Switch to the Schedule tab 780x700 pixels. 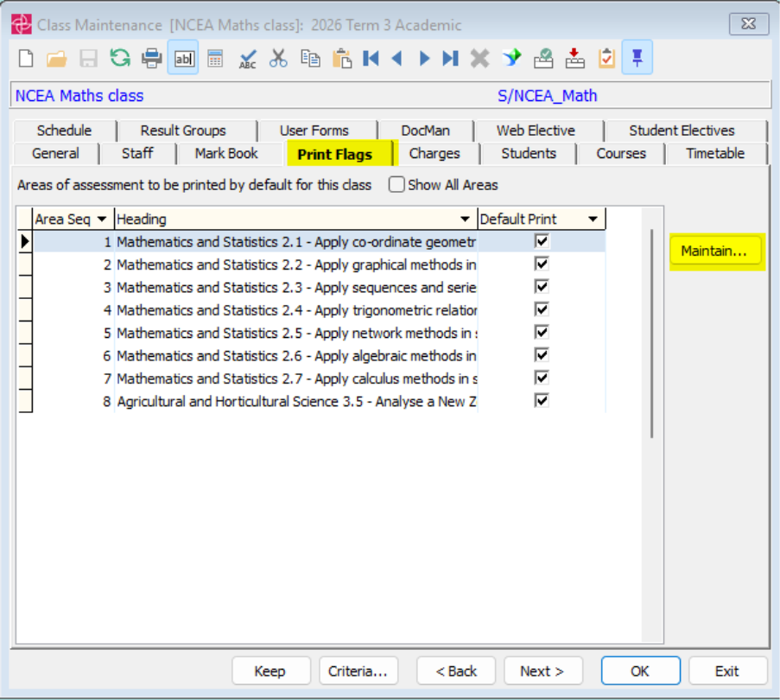(x=65, y=130)
